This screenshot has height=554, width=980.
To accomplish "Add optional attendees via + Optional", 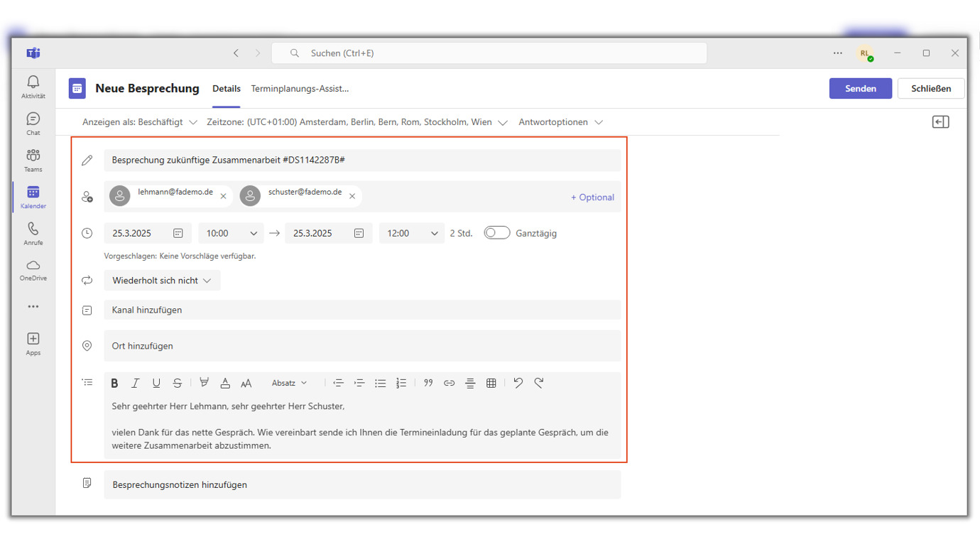I will pos(592,197).
